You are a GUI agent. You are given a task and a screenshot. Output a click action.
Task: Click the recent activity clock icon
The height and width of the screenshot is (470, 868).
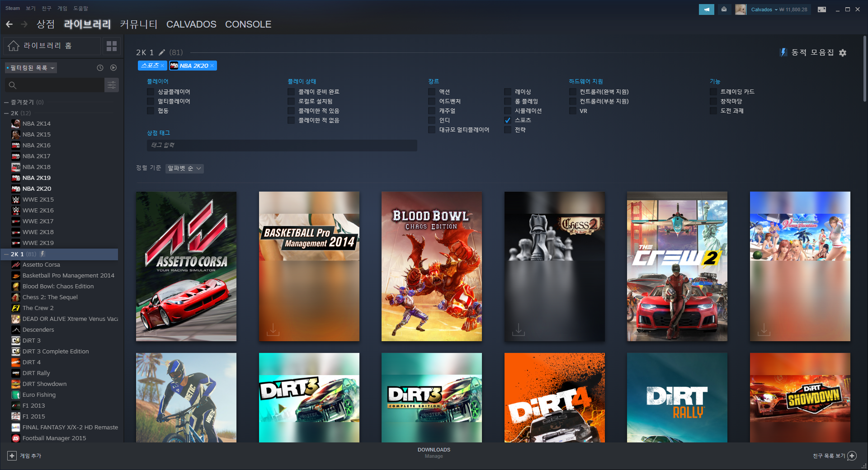(x=100, y=68)
